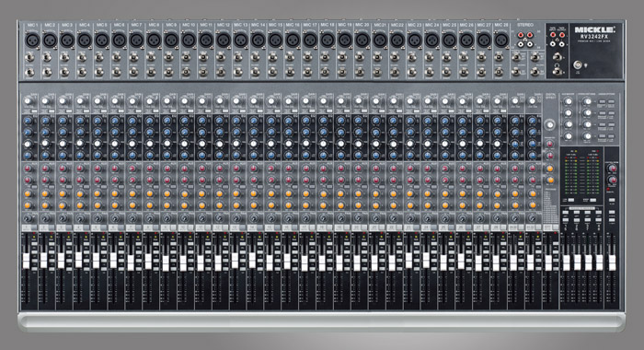
Task: Click the channel 5 pan knob above the fader
Action: click(x=98, y=218)
